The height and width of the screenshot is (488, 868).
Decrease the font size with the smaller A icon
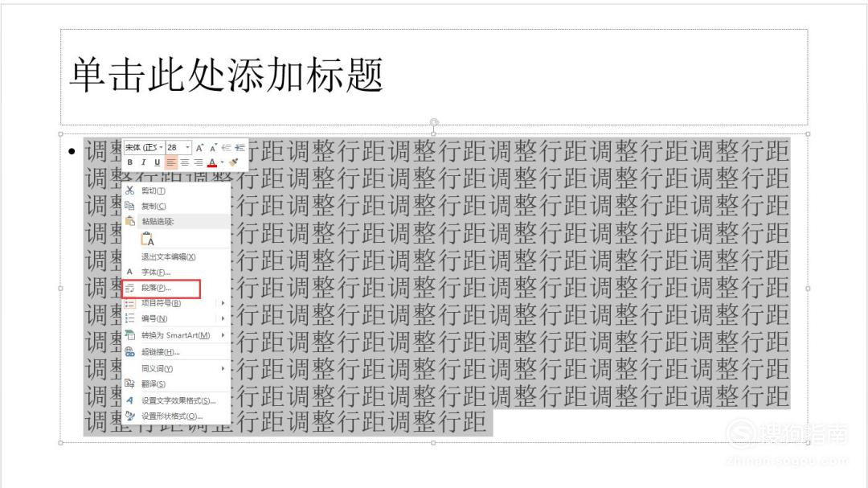[x=213, y=147]
